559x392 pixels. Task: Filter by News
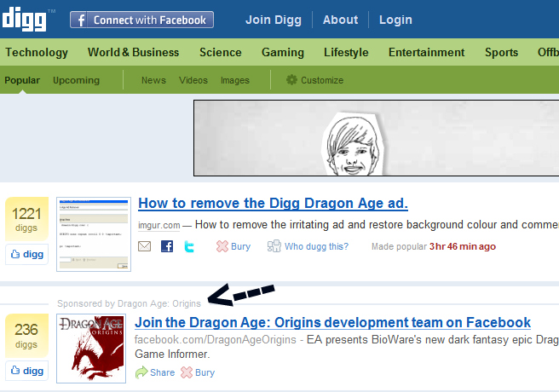153,80
